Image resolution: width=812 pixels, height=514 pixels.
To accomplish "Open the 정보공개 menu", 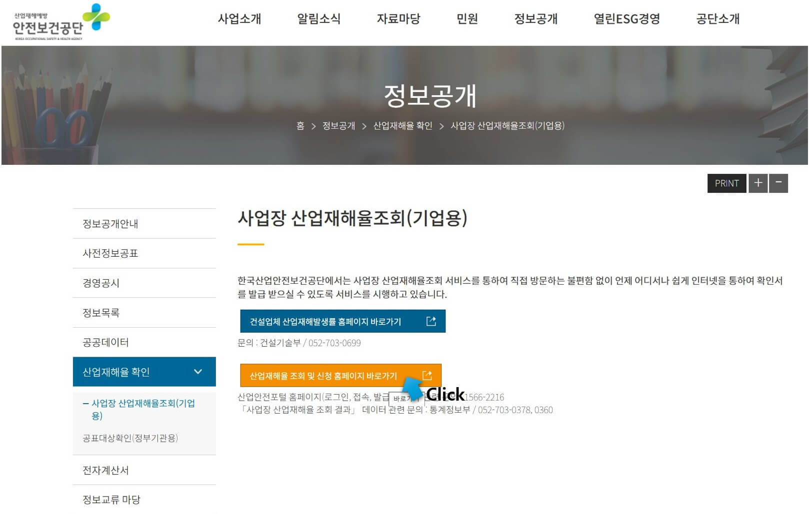I will pyautogui.click(x=535, y=19).
